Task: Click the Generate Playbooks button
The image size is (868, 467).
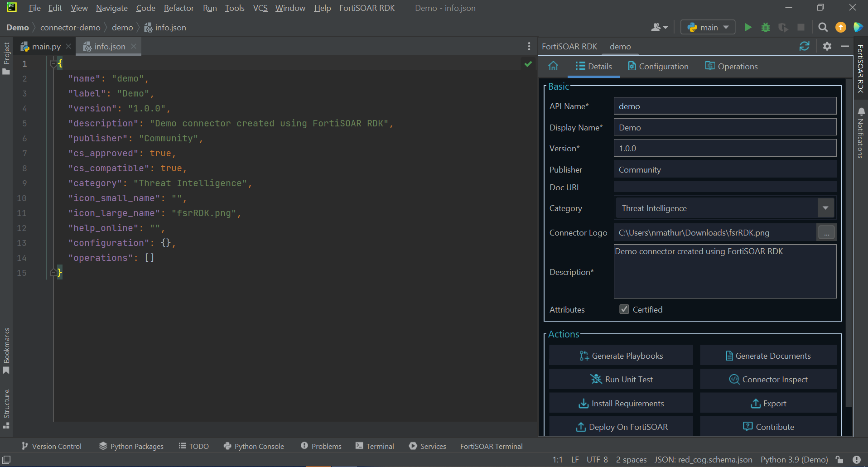Action: 621,356
